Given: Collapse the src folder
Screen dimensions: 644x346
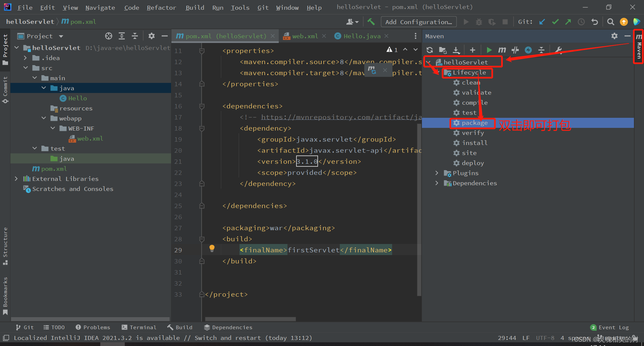Looking at the screenshot, I should 25,68.
